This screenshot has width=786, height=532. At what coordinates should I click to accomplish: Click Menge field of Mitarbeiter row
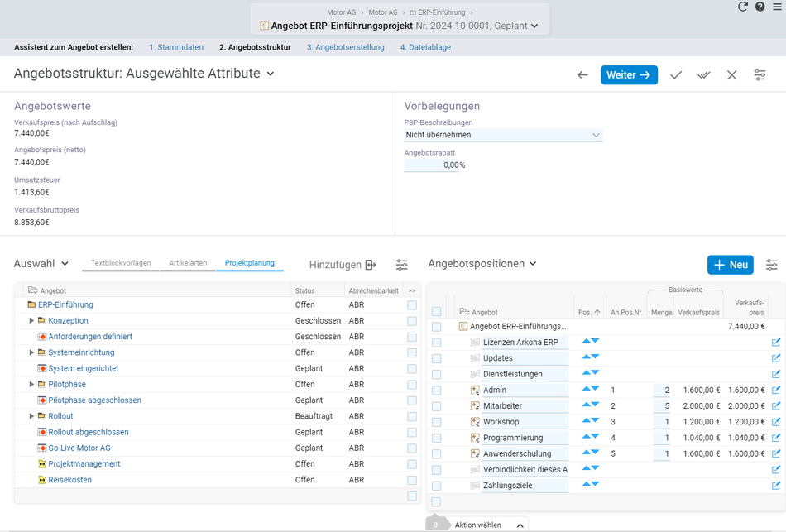[x=662, y=406]
